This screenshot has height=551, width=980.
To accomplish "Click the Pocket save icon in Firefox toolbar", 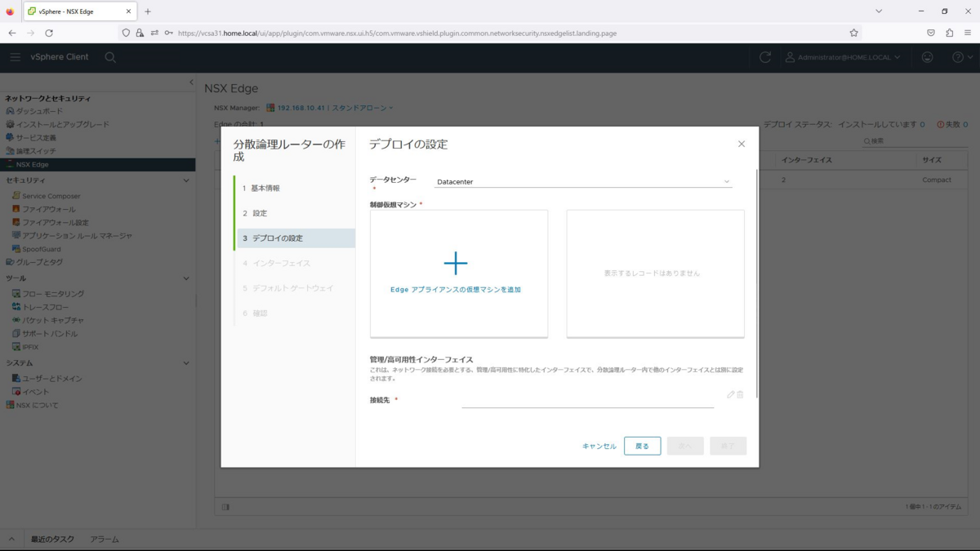I will tap(931, 33).
